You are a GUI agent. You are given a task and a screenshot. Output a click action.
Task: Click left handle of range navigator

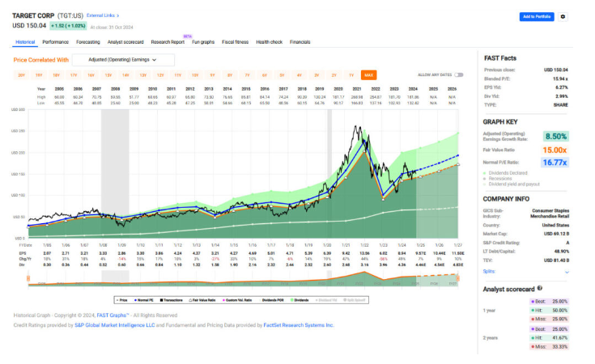pyautogui.click(x=28, y=279)
